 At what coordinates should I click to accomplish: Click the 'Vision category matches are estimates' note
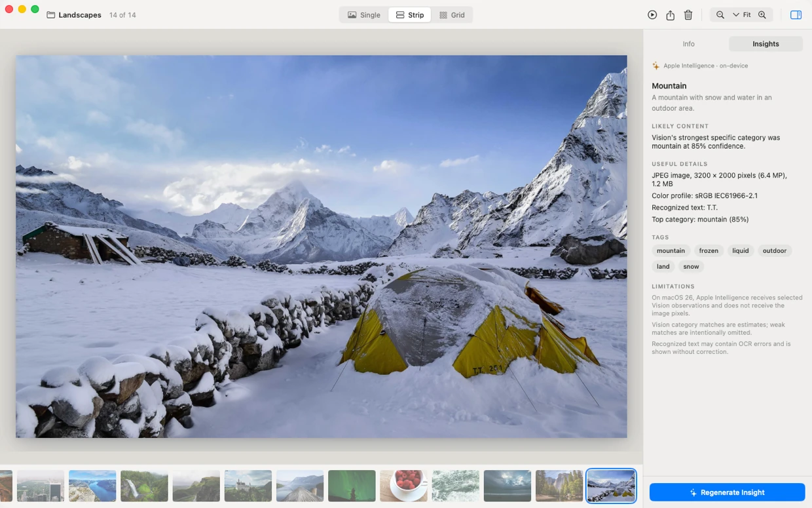(718, 328)
